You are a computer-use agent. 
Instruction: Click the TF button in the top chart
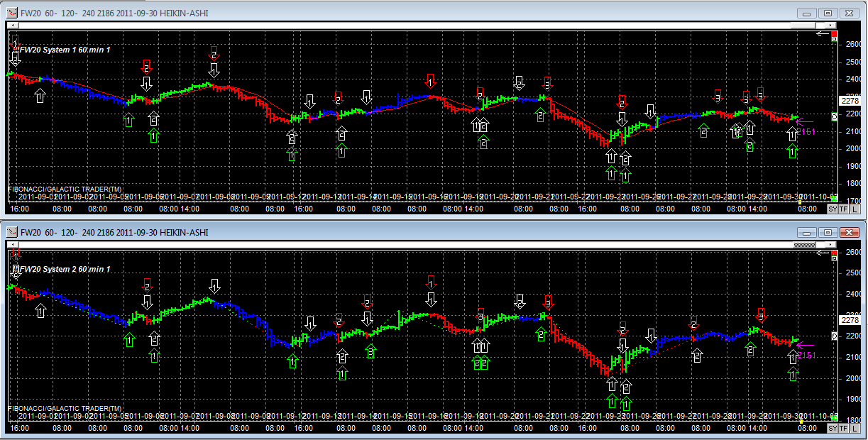pyautogui.click(x=843, y=209)
